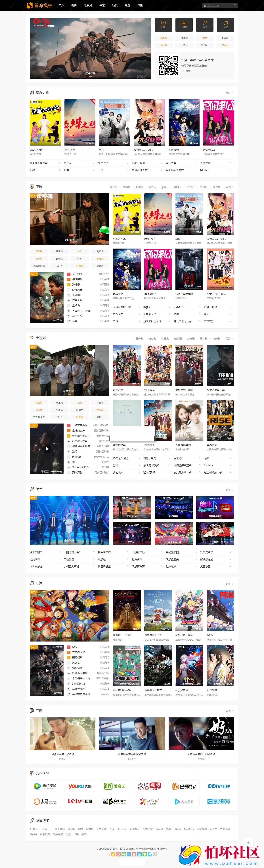The image size is (264, 868).
Task: Open 电视剧 in the top navigation
Action: 88,5
